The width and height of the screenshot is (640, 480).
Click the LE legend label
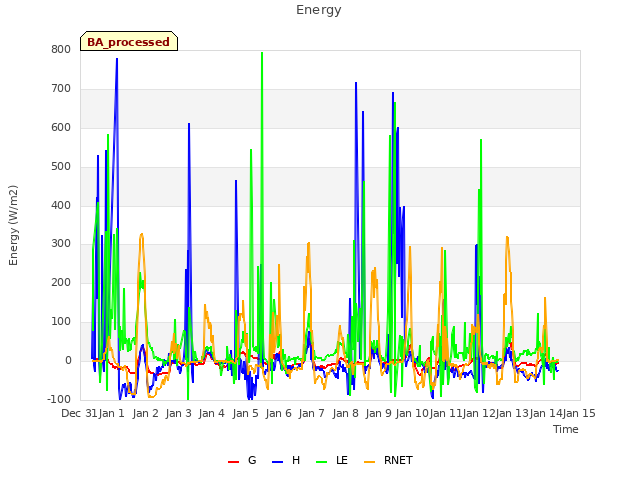coord(342,460)
